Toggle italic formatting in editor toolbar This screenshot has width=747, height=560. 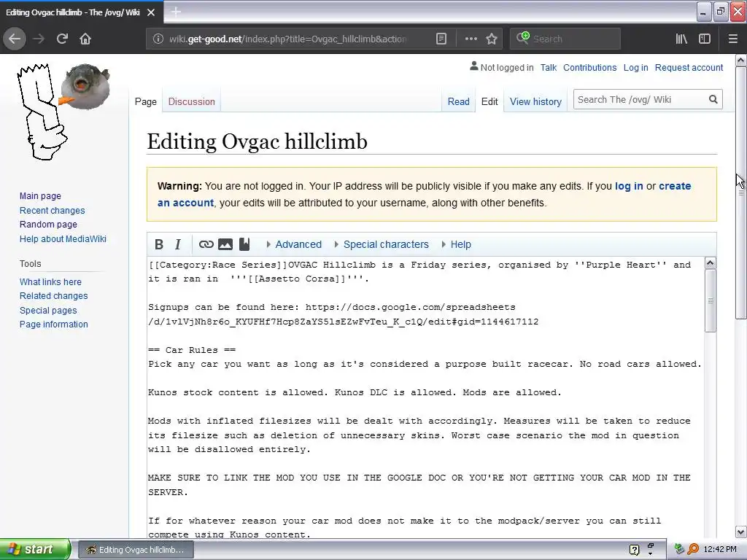tap(178, 244)
